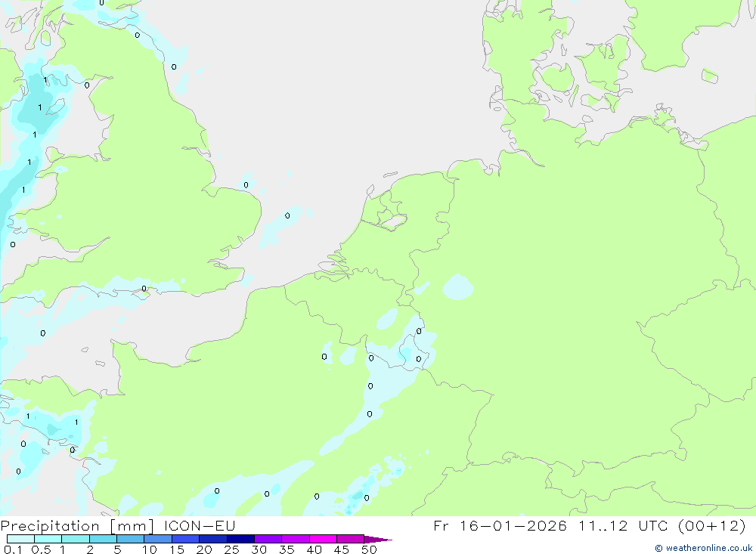Click the 30–35 mm violet legend swatch
This screenshot has width=756, height=554.
(x=268, y=539)
